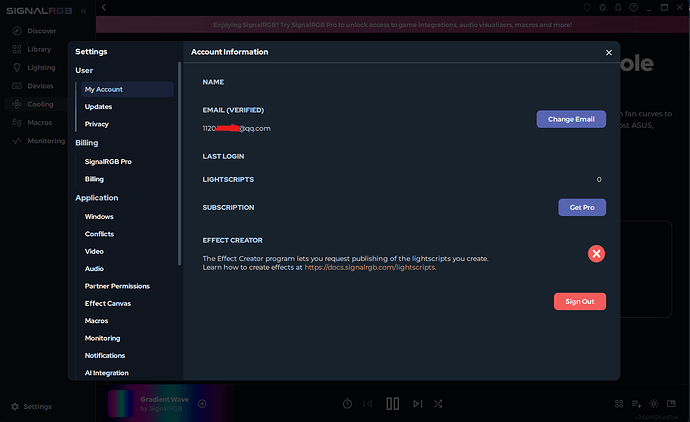Skip to next effect
The height and width of the screenshot is (422, 690).
tap(418, 404)
